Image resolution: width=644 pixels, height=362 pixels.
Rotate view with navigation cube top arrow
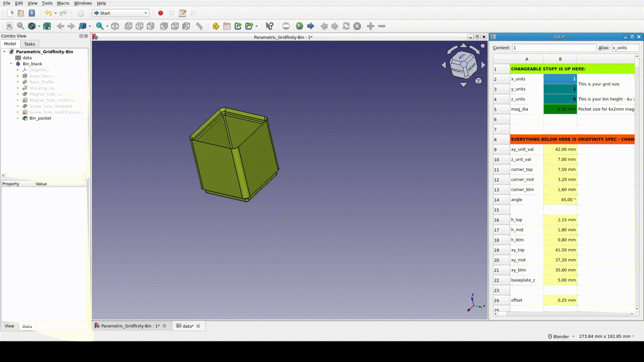(x=463, y=46)
